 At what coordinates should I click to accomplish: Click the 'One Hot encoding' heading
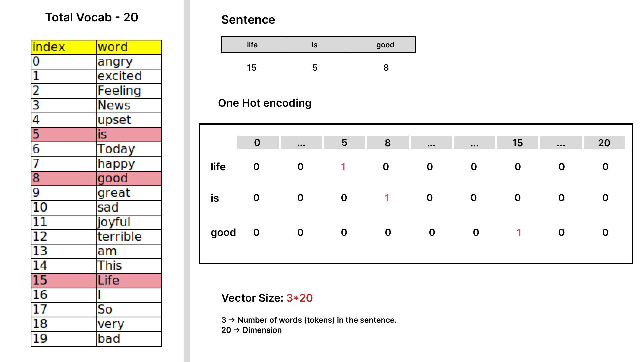point(265,103)
